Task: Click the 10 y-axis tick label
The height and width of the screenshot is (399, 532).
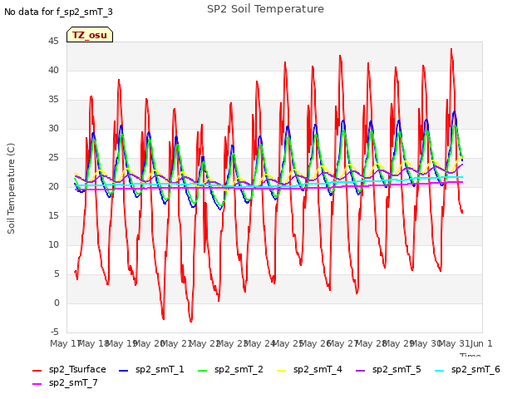Action: tap(53, 245)
